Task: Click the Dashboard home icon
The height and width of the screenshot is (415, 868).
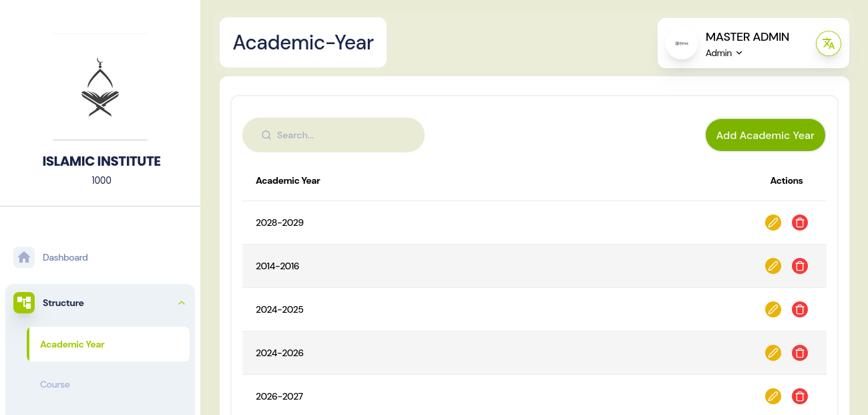Action: click(24, 257)
